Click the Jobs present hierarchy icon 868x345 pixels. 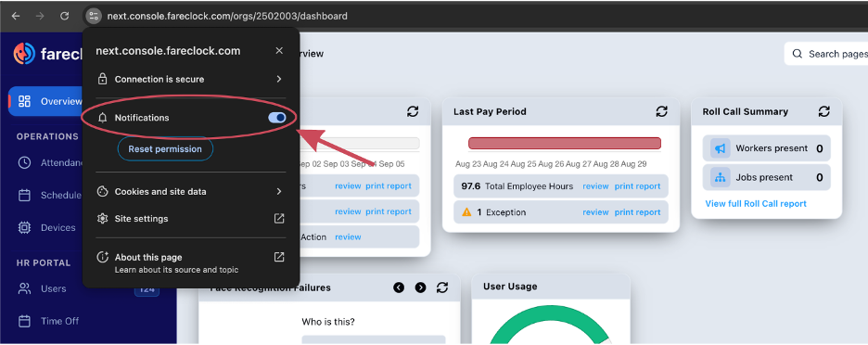[x=721, y=177]
